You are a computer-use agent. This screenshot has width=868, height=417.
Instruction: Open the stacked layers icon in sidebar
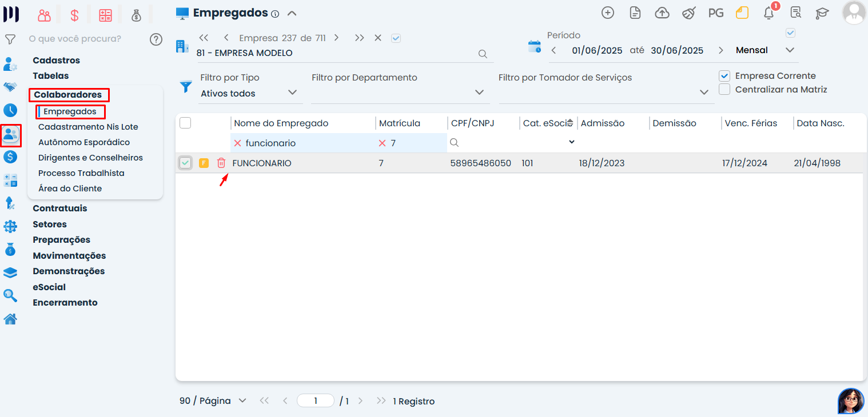pos(10,272)
